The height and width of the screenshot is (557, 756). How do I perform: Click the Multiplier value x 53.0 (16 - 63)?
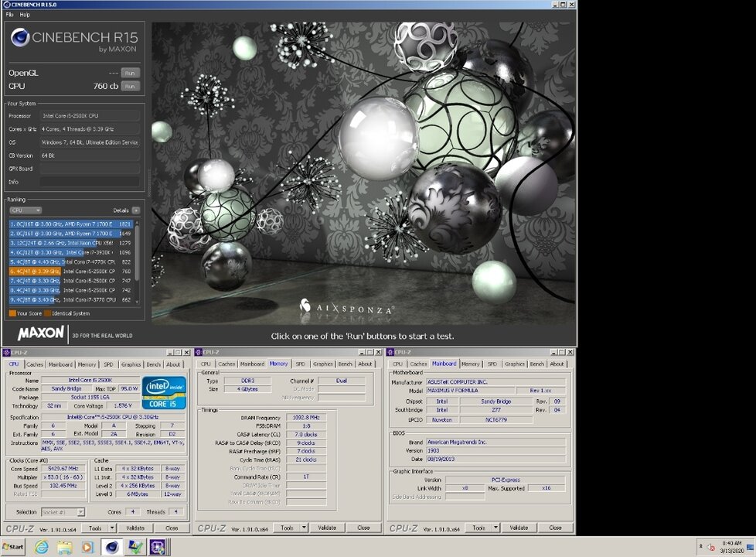pyautogui.click(x=63, y=477)
